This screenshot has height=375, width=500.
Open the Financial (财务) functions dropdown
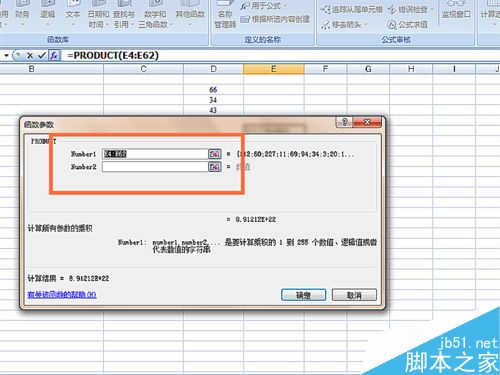[x=22, y=15]
